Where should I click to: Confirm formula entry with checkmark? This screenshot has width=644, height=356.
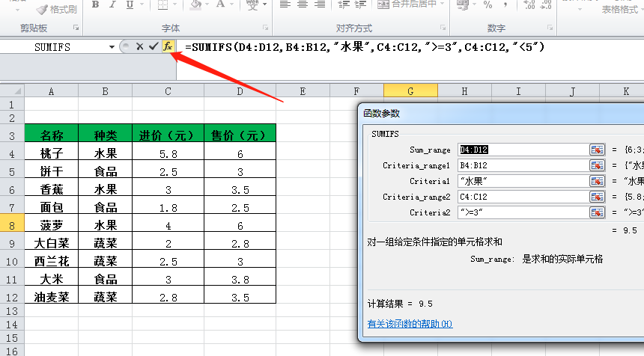click(154, 47)
